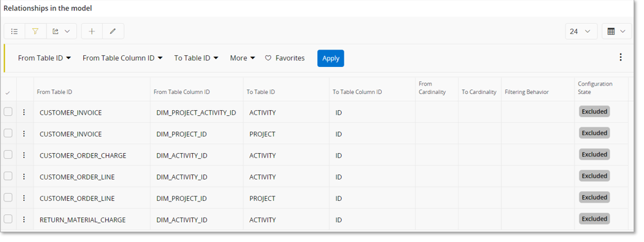Open the list view icon in toolbar
This screenshot has height=242, width=644.
[x=14, y=31]
